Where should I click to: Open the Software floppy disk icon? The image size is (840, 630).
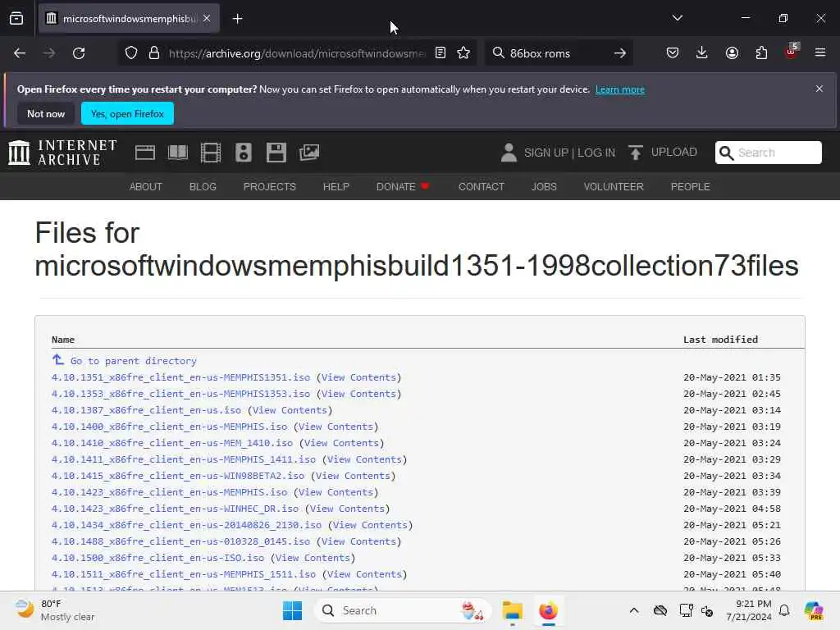[276, 153]
